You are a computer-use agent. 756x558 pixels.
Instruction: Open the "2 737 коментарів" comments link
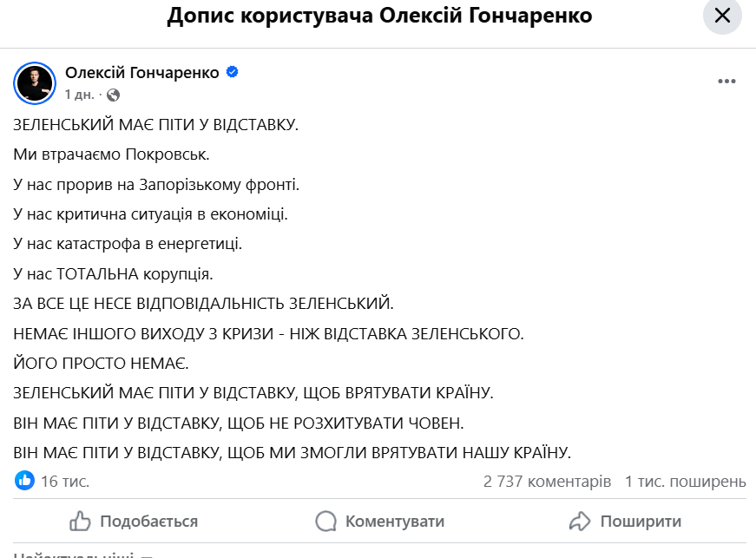[x=547, y=481]
